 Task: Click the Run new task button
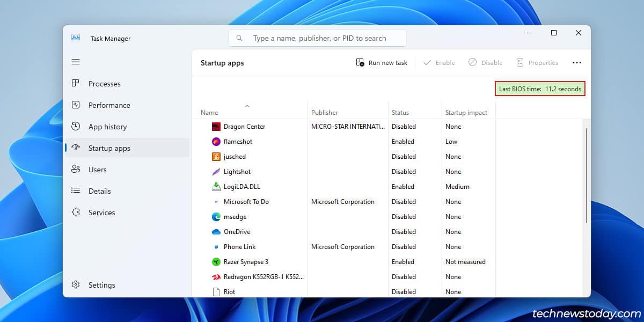click(381, 62)
